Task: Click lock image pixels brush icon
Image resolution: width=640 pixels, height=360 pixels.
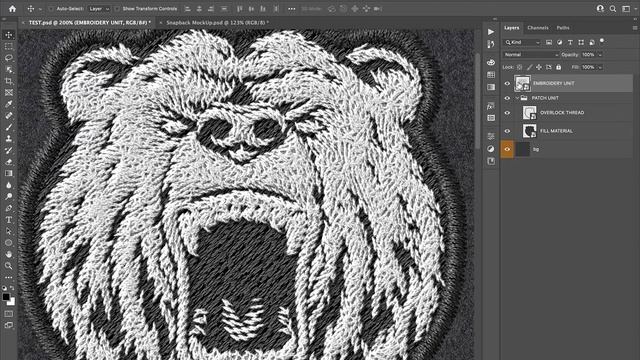Action: tap(529, 67)
